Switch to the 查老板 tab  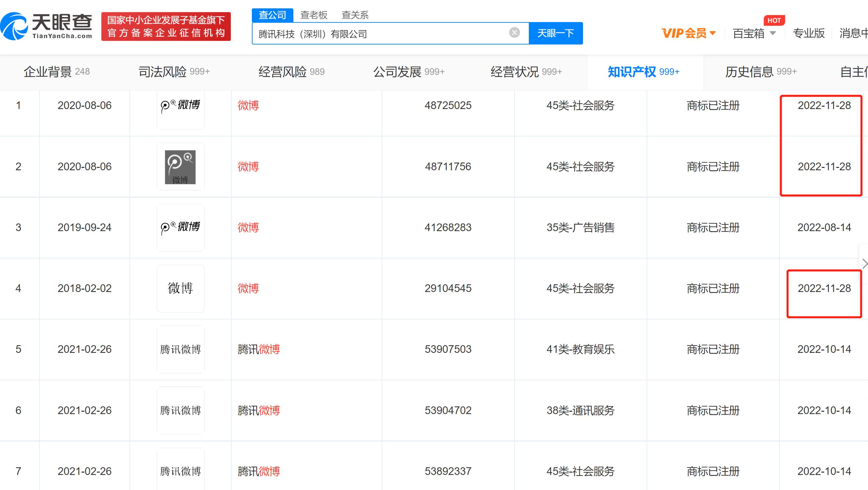point(314,15)
